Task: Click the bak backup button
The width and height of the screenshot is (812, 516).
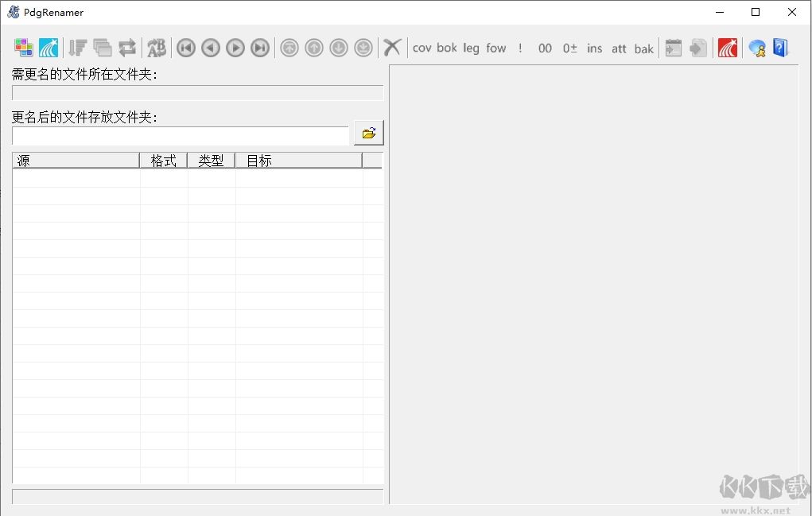Action: [x=643, y=48]
